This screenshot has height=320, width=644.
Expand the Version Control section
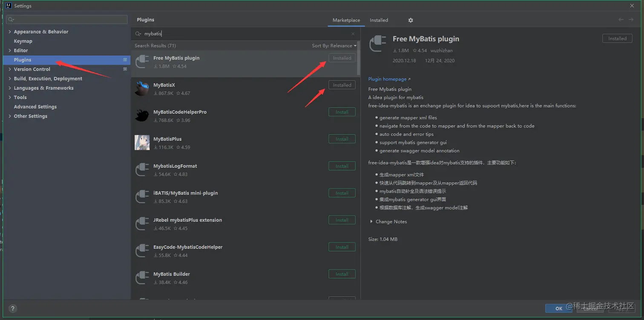(10, 69)
